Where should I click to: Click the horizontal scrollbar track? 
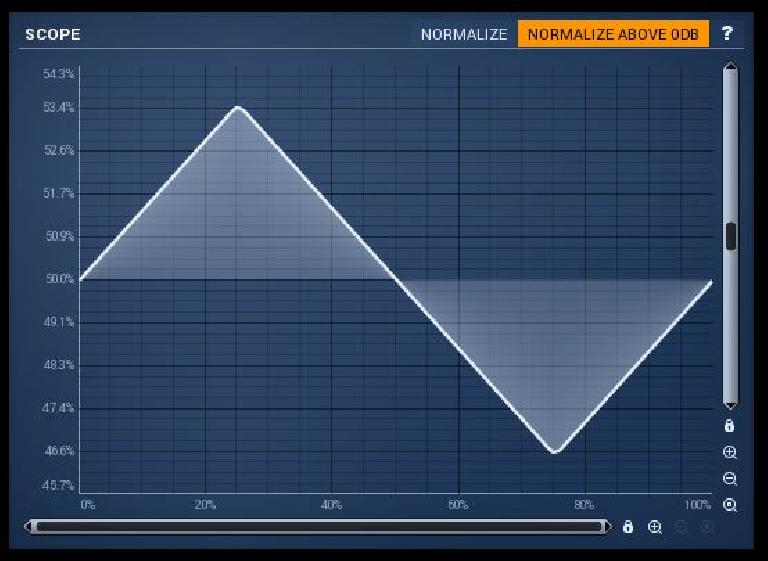coord(318,527)
